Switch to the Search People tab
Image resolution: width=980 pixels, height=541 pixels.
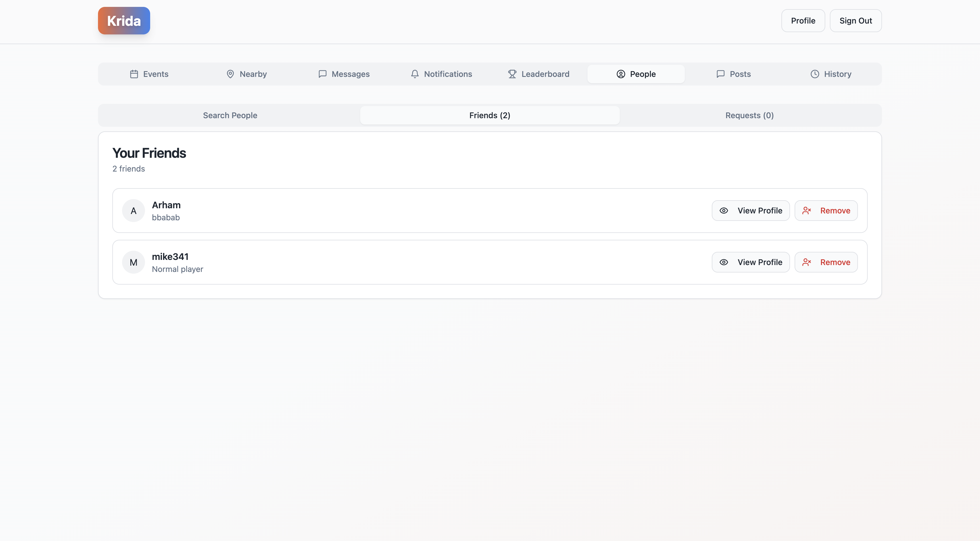click(230, 115)
